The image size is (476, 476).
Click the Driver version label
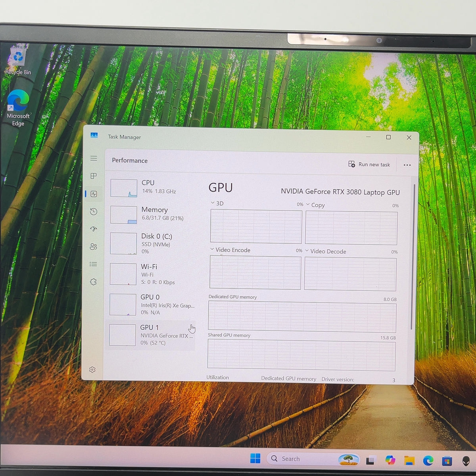[338, 379]
